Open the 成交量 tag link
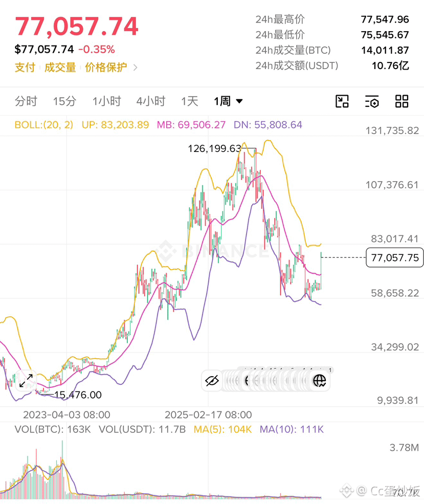This screenshot has width=424, height=504. click(x=60, y=68)
